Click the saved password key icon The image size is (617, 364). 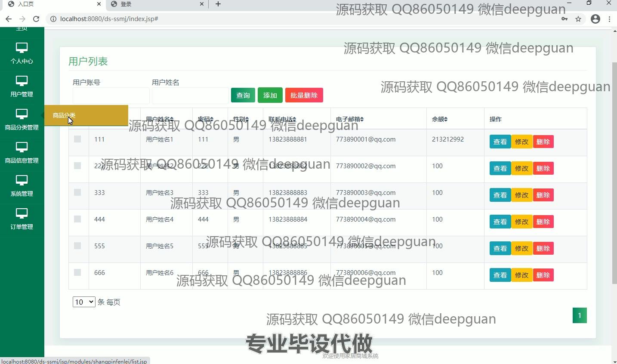click(564, 19)
